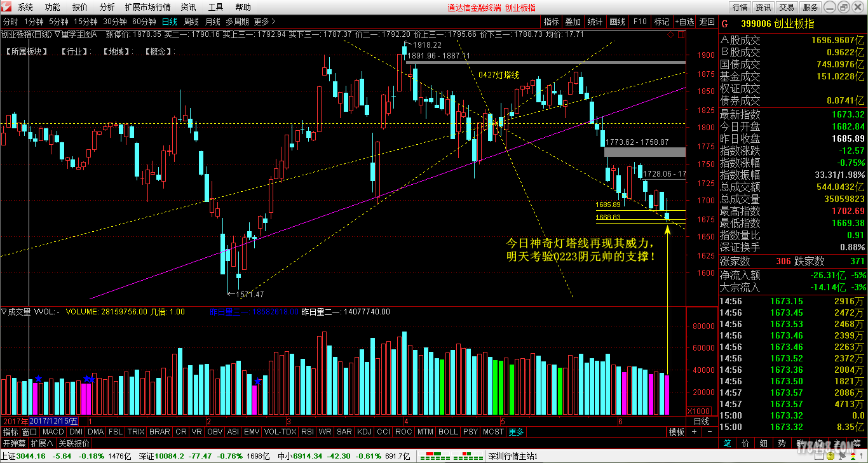Select the RSI indicator tab
Screen dimensions: 868x463
tap(308, 432)
